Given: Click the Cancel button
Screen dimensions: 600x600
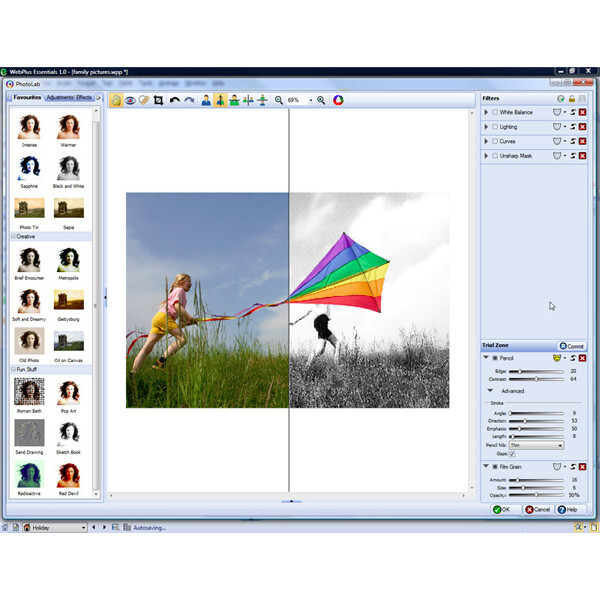Looking at the screenshot, I should (x=538, y=510).
